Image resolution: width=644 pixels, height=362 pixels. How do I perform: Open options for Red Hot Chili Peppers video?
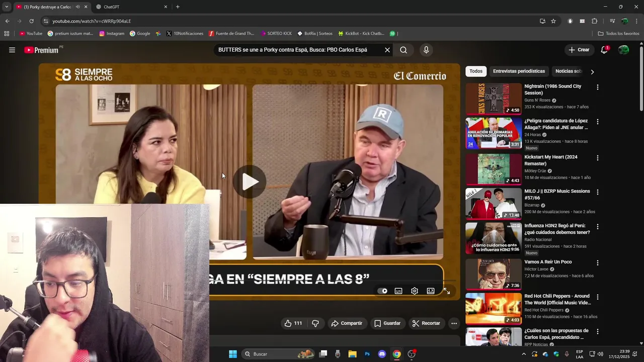598,297
